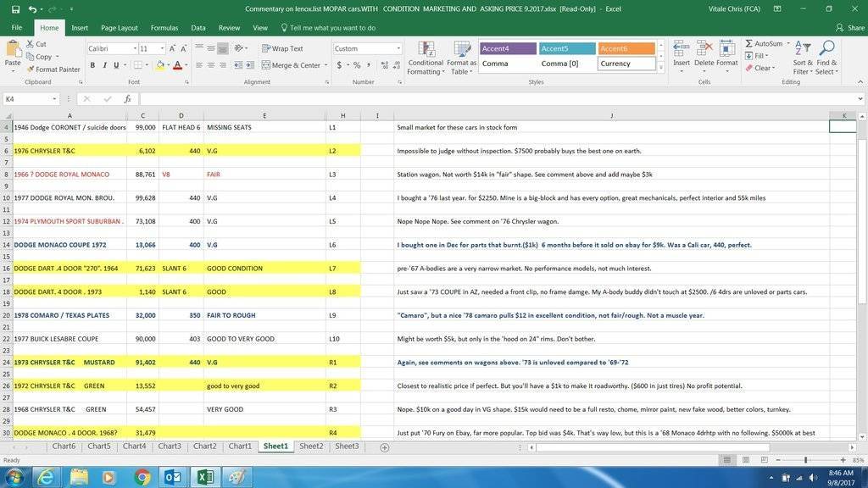868x488 pixels.
Task: Open the Calibri font name dropdown
Action: coord(135,49)
